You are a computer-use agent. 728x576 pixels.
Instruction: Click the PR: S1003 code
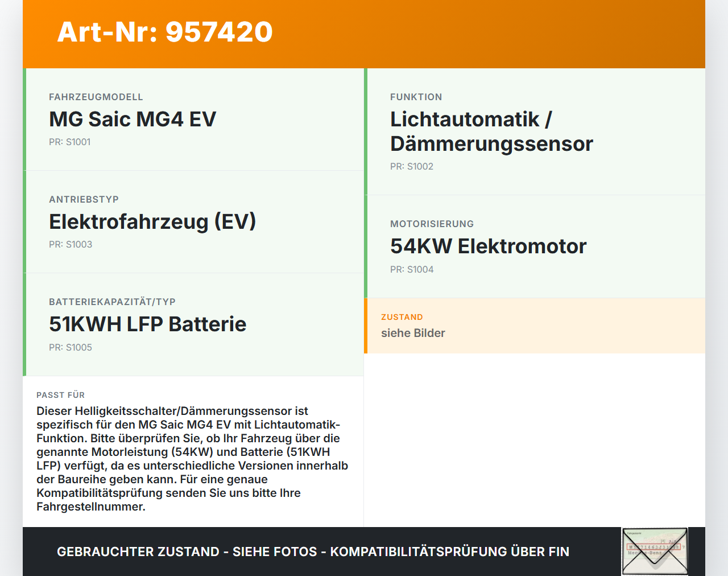click(x=70, y=245)
